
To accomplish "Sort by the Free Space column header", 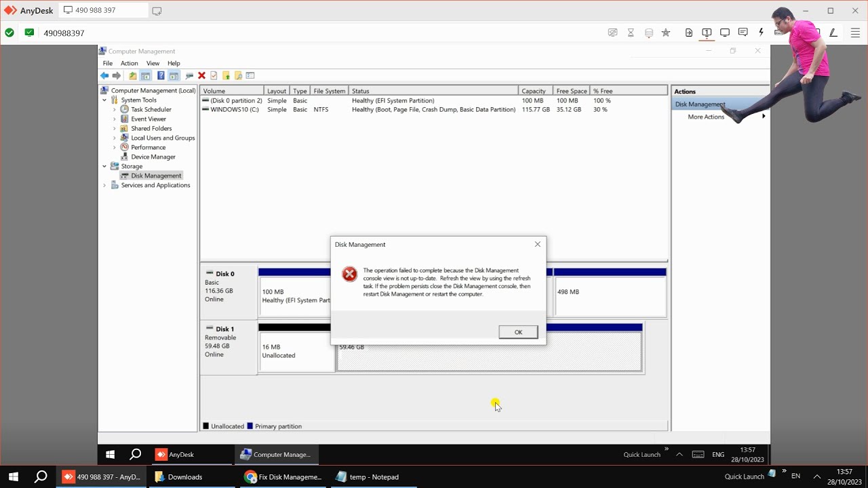I will click(572, 91).
